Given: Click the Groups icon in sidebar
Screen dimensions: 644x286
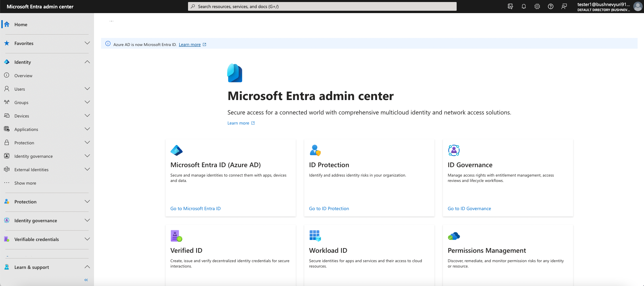Looking at the screenshot, I should pyautogui.click(x=7, y=102).
